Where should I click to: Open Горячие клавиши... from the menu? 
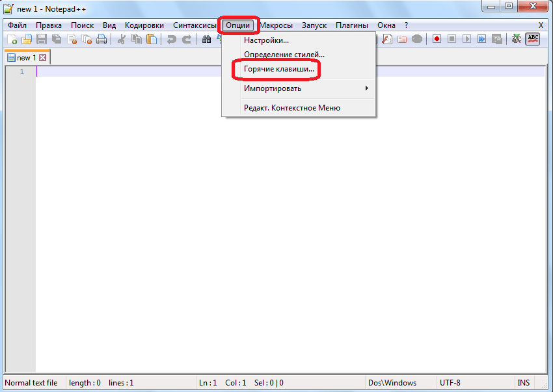pyautogui.click(x=278, y=68)
